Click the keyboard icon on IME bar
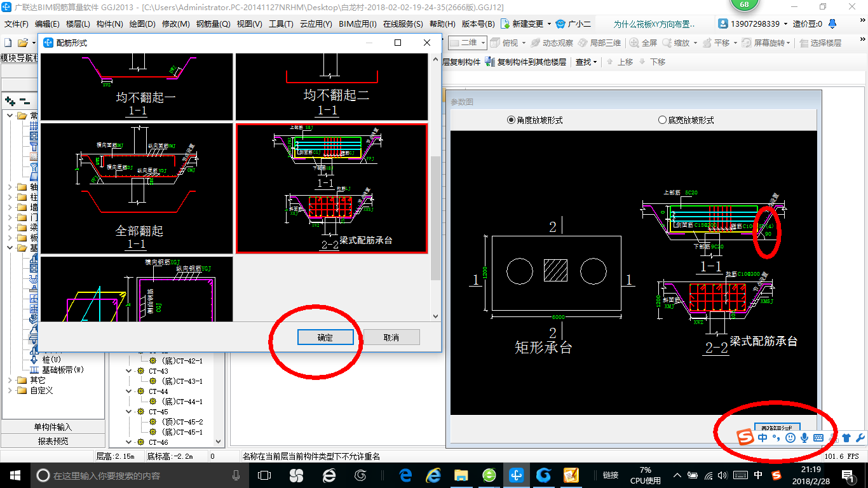Viewport: 868px width, 488px height. pyautogui.click(x=818, y=438)
